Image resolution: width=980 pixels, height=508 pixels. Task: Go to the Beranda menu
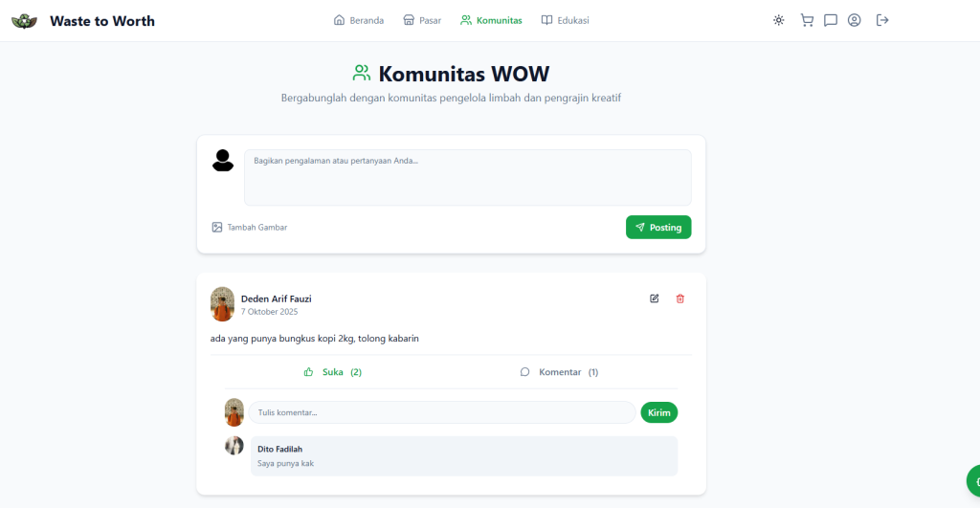pos(359,20)
